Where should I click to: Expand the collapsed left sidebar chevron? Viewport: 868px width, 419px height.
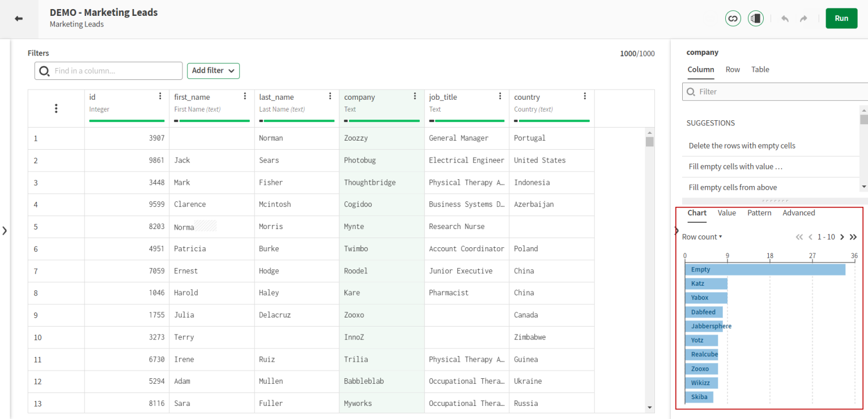click(x=5, y=231)
